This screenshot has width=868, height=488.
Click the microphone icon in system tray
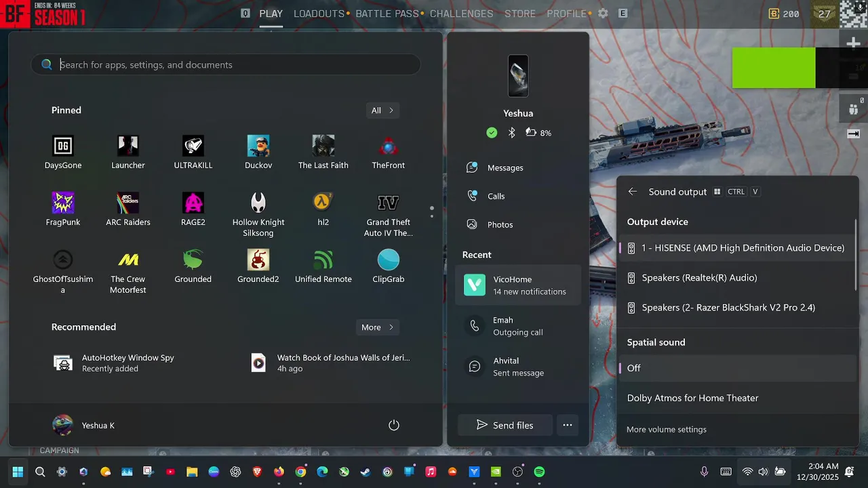704,472
